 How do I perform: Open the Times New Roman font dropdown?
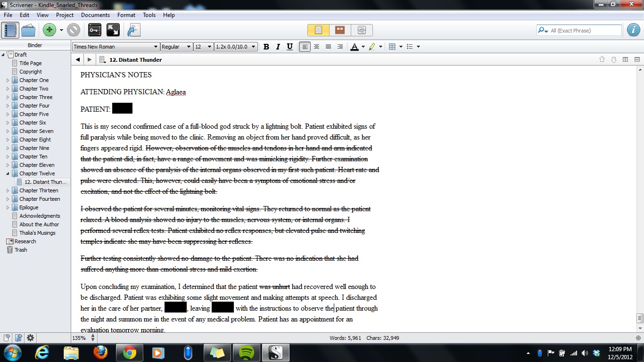click(x=116, y=47)
